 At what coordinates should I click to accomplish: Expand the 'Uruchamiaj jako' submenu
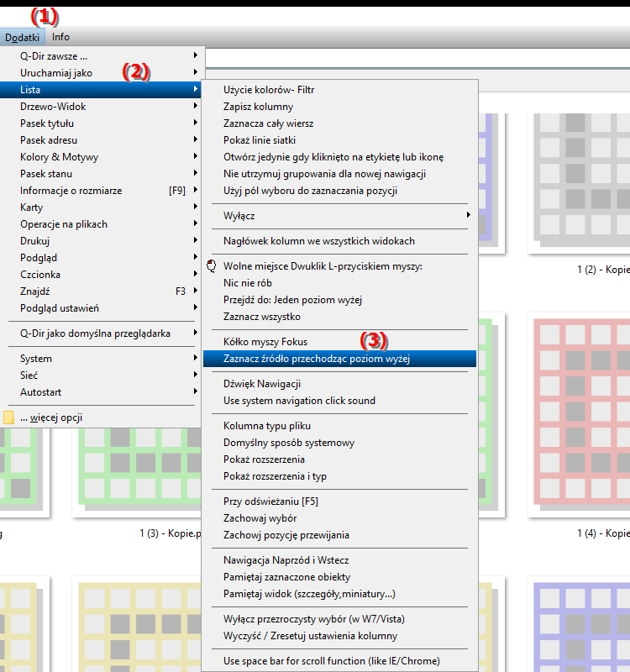point(101,73)
